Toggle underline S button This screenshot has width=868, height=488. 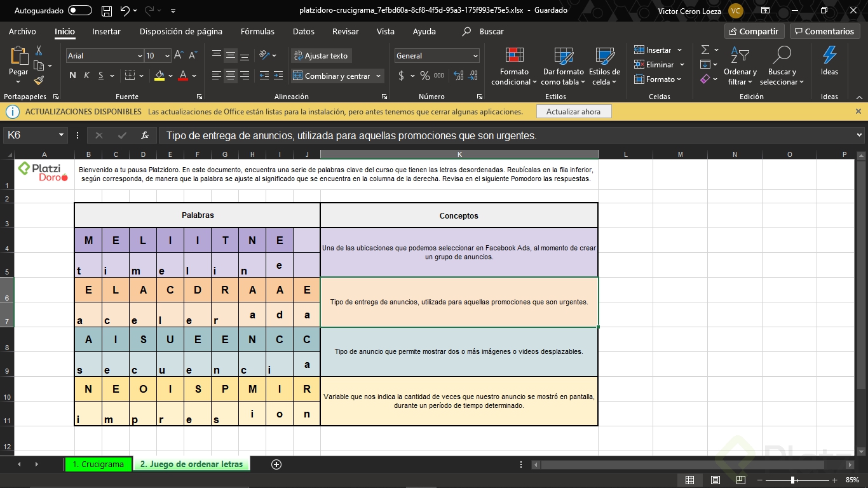(x=100, y=76)
